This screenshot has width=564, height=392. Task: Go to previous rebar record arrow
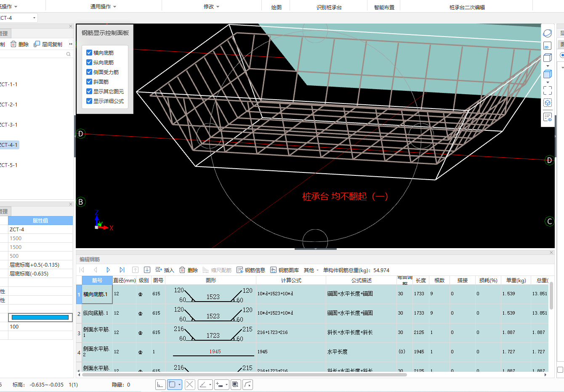[x=96, y=270]
